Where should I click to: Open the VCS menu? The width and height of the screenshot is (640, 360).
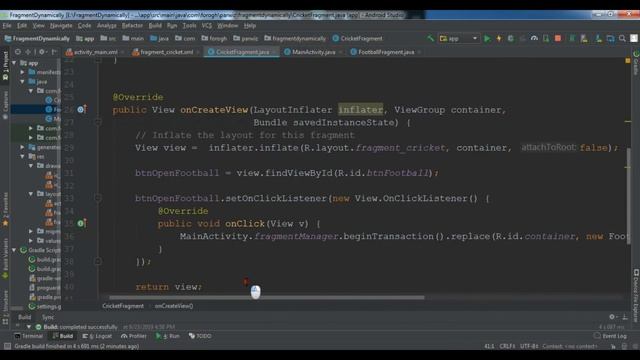207,25
